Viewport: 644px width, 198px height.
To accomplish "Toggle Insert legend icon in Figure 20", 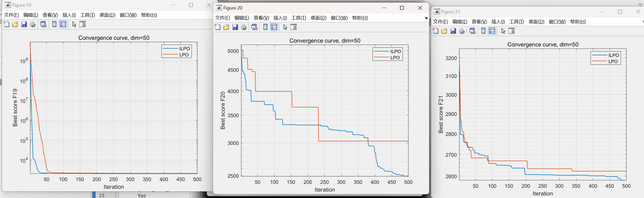I will tap(274, 27).
